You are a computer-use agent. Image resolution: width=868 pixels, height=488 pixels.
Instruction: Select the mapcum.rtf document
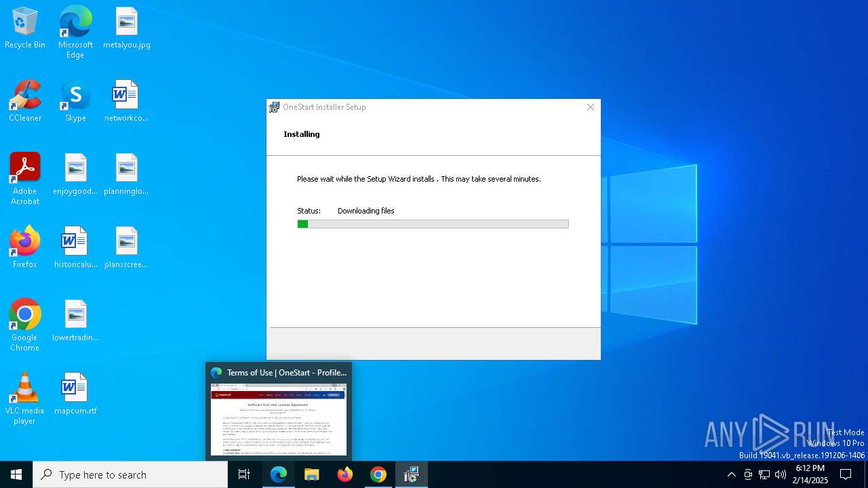click(75, 394)
